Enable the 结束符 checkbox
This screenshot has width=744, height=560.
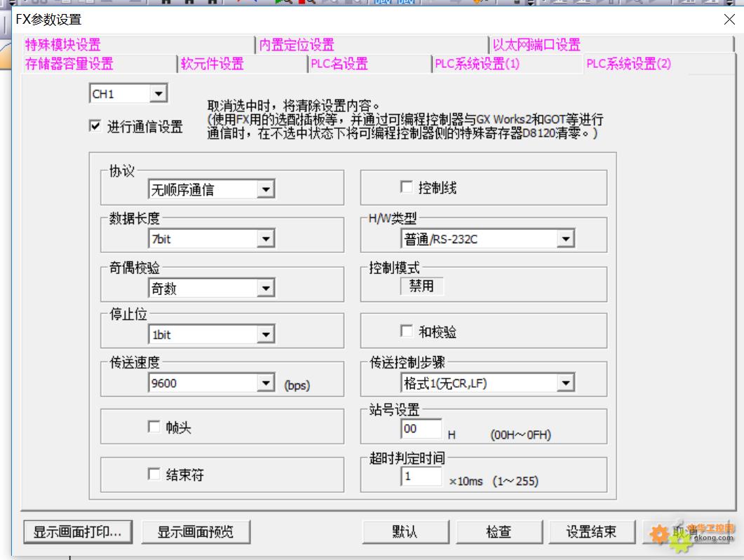coord(154,474)
